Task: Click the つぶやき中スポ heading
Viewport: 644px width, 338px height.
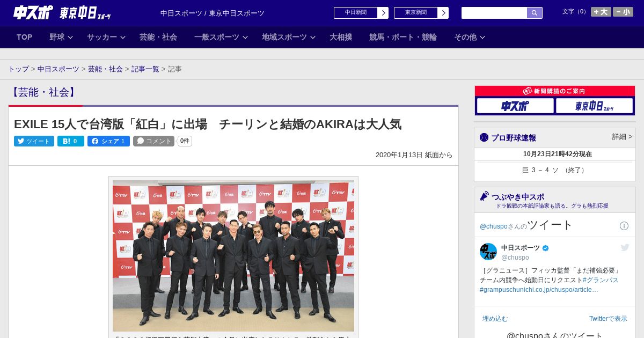Action: 518,197
